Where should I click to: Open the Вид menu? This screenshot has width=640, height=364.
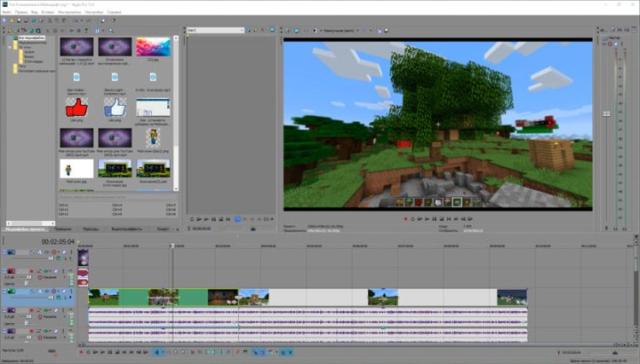coord(34,12)
